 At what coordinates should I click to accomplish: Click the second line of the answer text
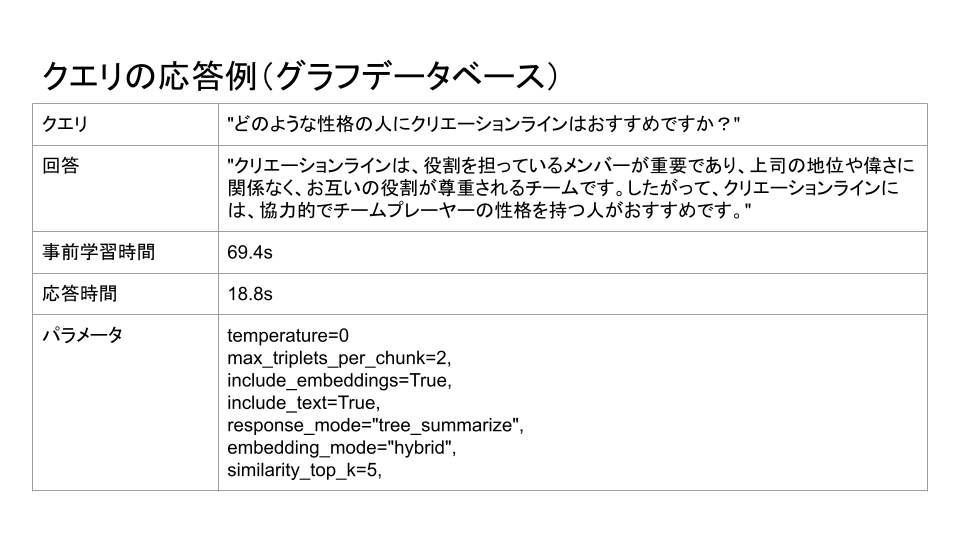563,188
